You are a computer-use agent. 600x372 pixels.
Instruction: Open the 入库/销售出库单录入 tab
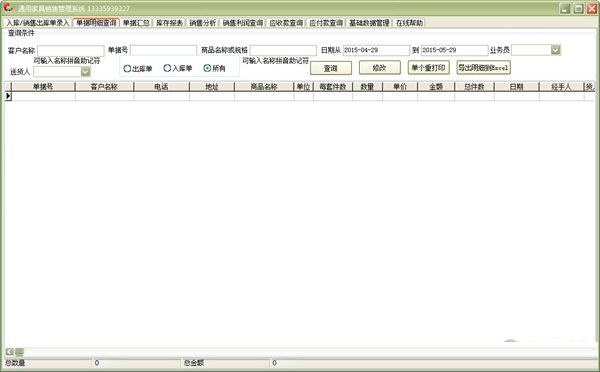pos(38,23)
